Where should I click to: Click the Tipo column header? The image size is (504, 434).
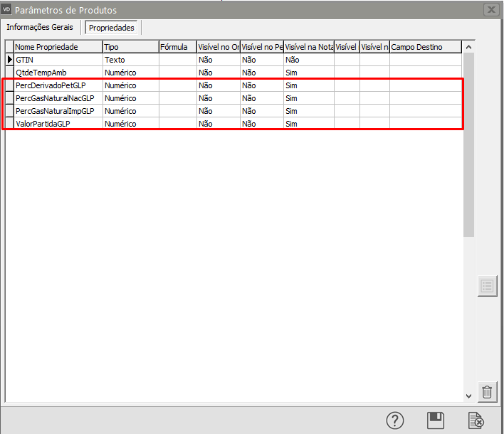coord(130,47)
